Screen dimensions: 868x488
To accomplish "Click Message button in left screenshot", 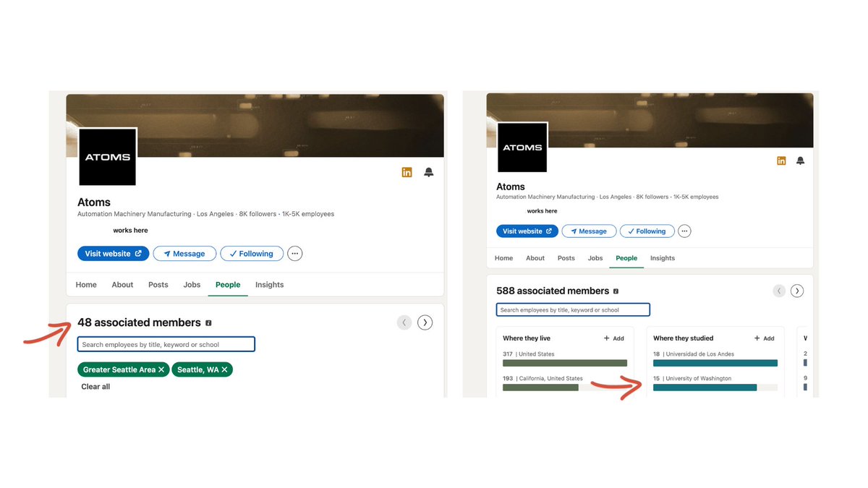I will [184, 254].
